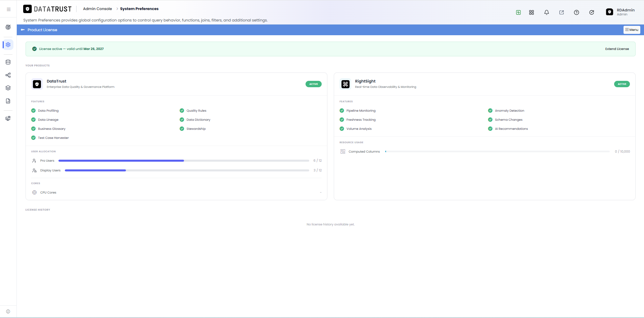Click the green activity pulse icon

tap(518, 12)
